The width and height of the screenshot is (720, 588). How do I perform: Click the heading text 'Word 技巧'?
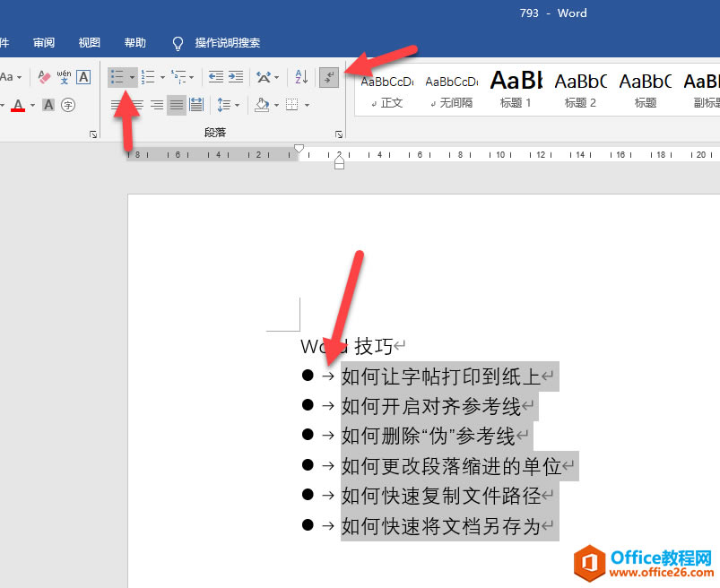tap(347, 347)
